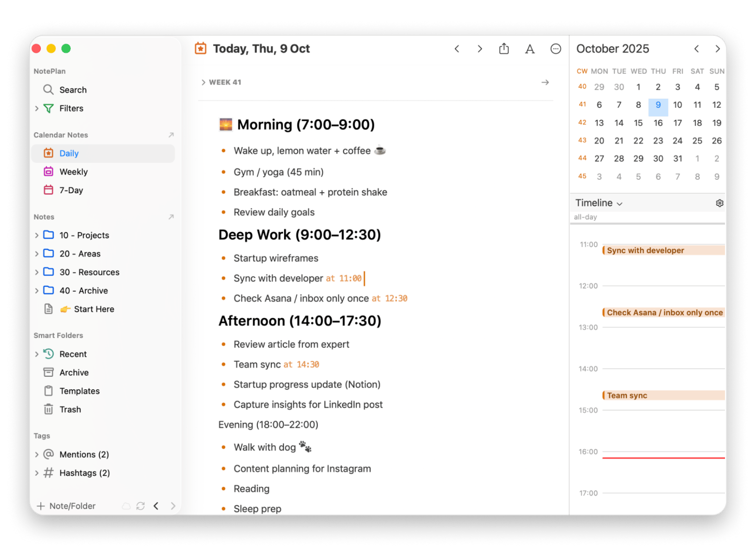756x557 pixels.
Task: Expand the WEEK 41 disclosure triangle
Action: point(203,82)
